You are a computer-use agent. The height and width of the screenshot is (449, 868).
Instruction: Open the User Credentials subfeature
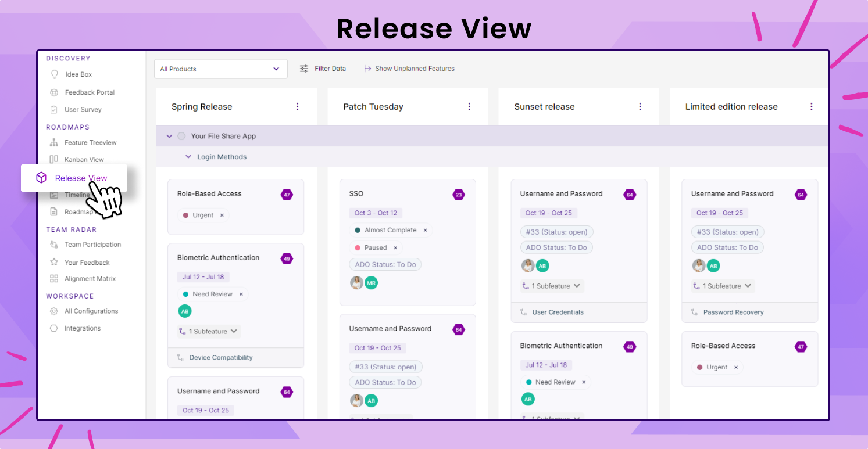[x=557, y=312]
